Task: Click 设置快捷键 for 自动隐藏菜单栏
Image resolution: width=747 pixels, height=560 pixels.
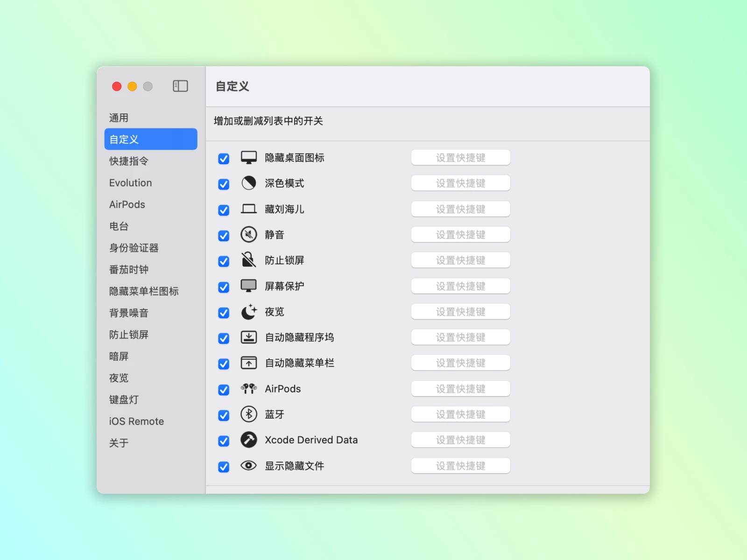Action: [x=460, y=363]
